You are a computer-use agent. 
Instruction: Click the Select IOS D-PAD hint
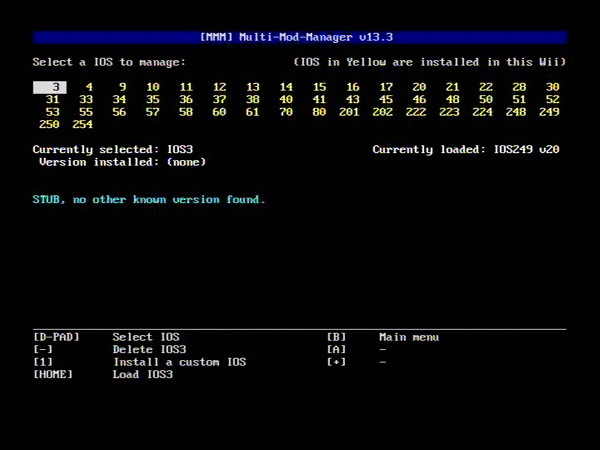(146, 337)
